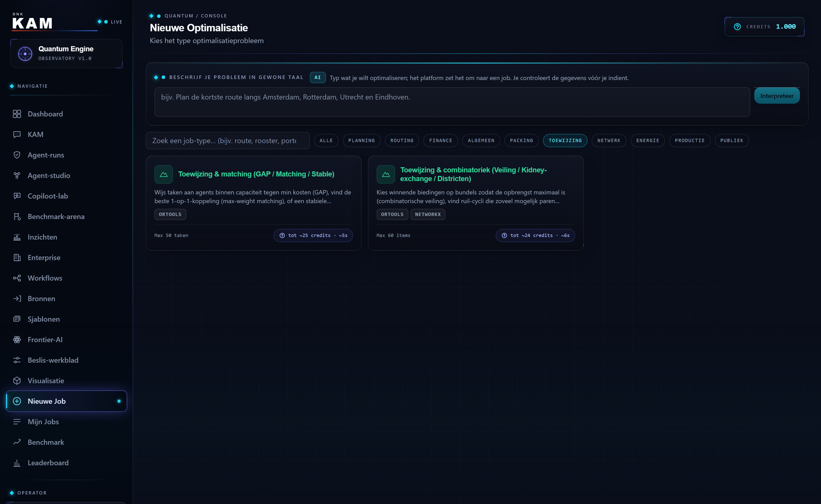Click the Agent-runs shield icon
Image resolution: width=821 pixels, height=504 pixels.
point(17,155)
